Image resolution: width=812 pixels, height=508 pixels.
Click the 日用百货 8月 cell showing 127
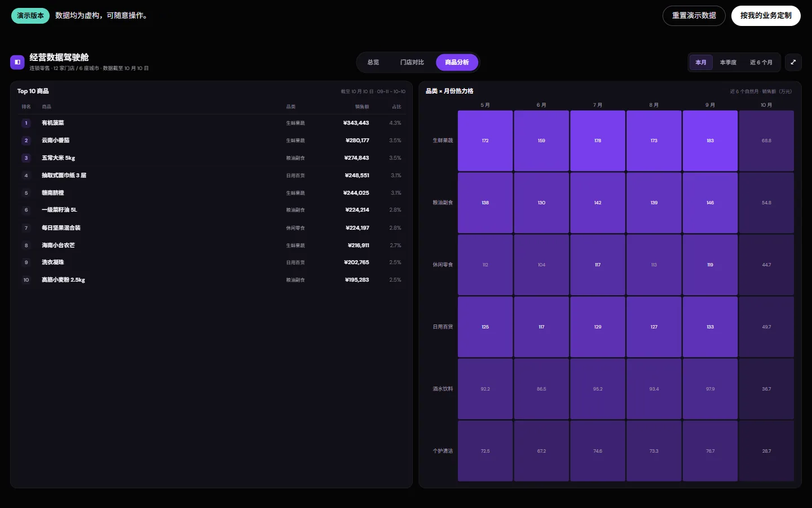654,327
